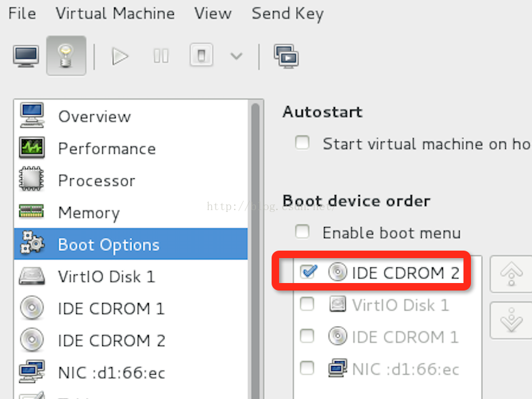
Task: Open the snapshots manager toolbar icon
Action: click(286, 56)
